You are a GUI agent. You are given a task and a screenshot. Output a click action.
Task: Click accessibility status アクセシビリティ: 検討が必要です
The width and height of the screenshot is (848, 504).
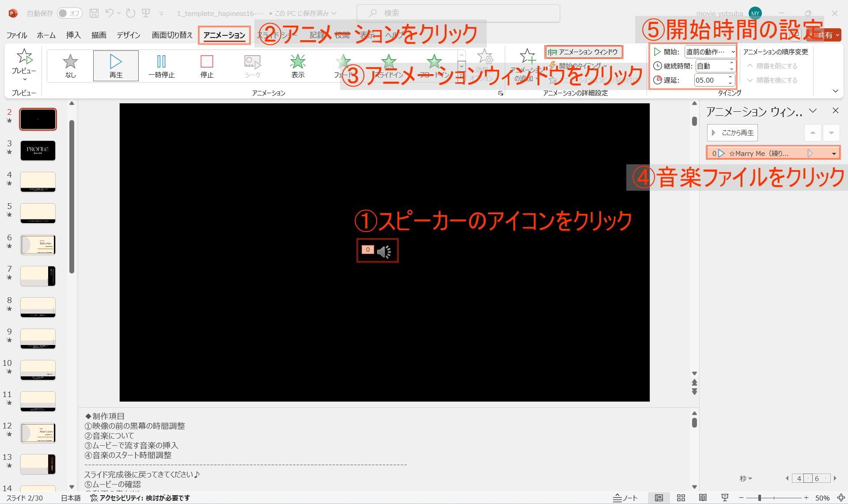tap(140, 498)
